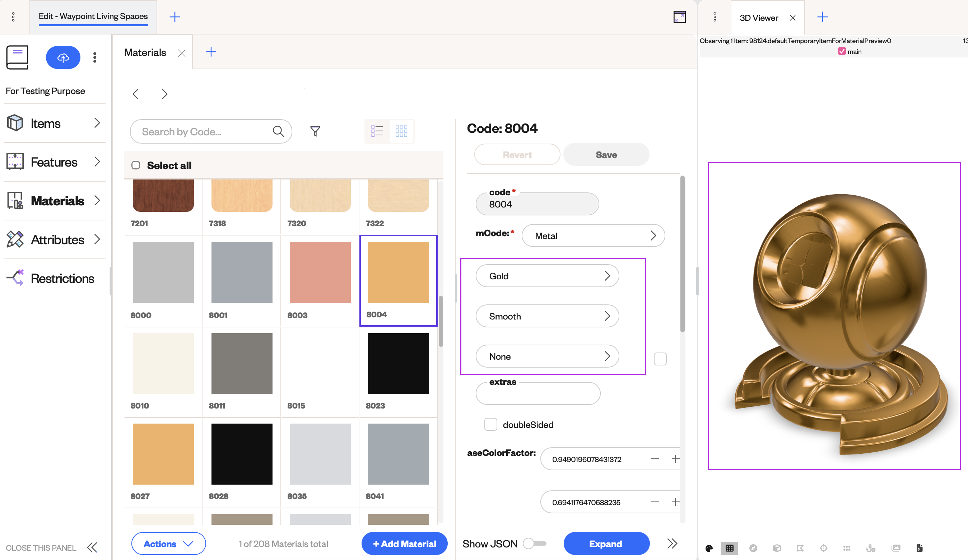Viewport: 968px width, 560px height.
Task: Select the Edit - Waypoint Living Spaces tab
Action: coord(93,17)
